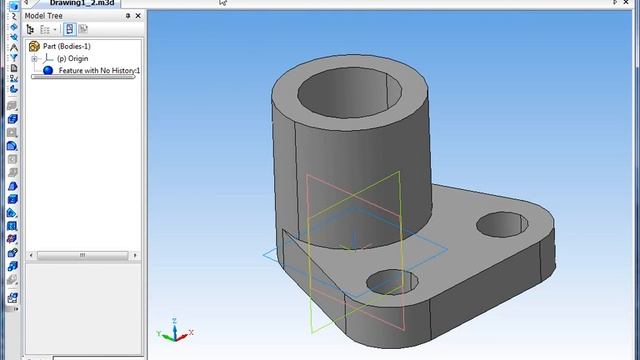
Task: Click the XYZ orientation triad in viewport
Action: [x=175, y=331]
